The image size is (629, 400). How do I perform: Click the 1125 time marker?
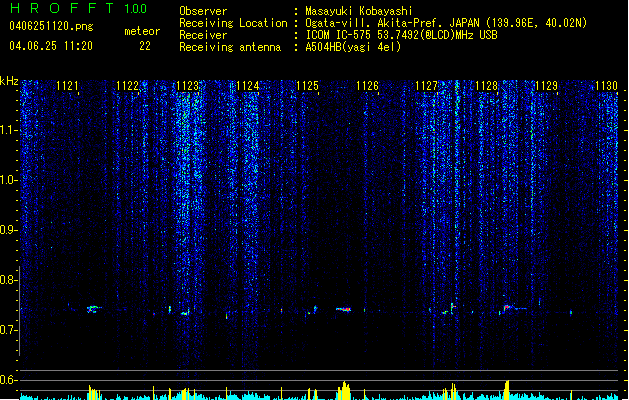tap(307, 85)
